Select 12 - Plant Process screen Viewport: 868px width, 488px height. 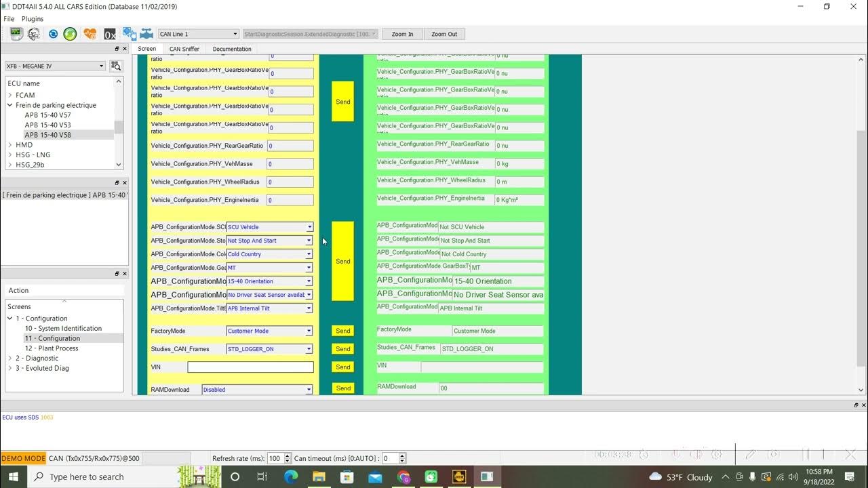(x=52, y=348)
